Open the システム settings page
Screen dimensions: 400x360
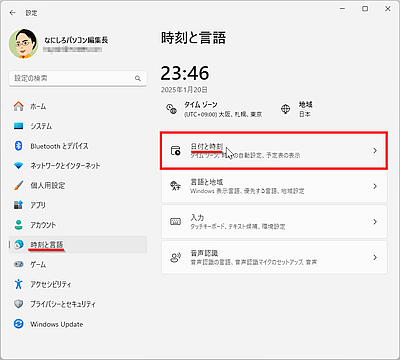78,126
